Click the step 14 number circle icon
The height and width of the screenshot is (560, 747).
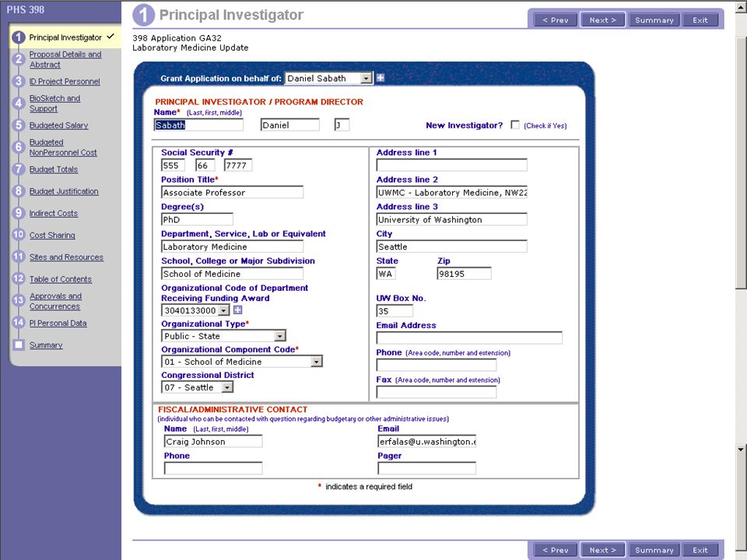coord(19,322)
